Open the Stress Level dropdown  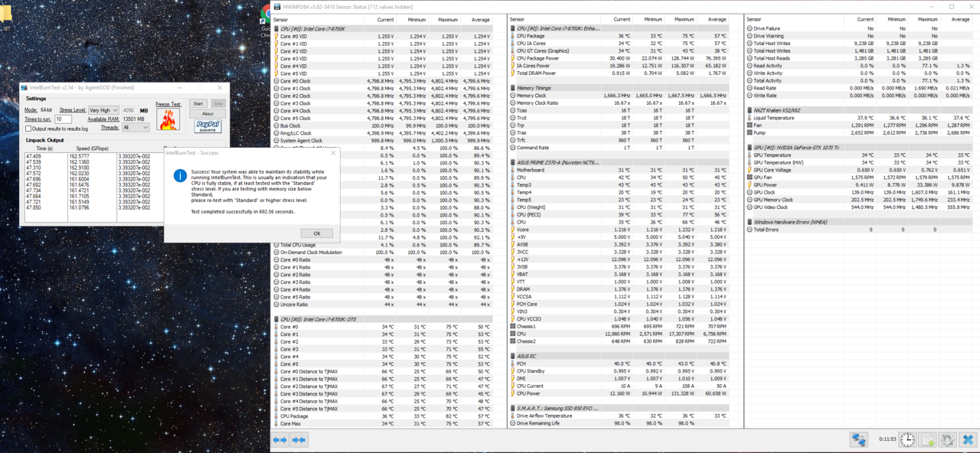(103, 110)
